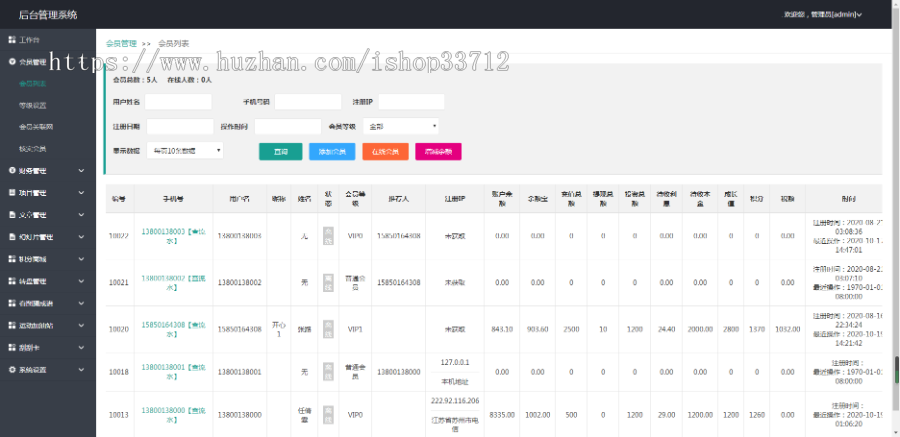Click the 后台管理系统 header title
Viewport: 900px width, 437px height.
(48, 14)
